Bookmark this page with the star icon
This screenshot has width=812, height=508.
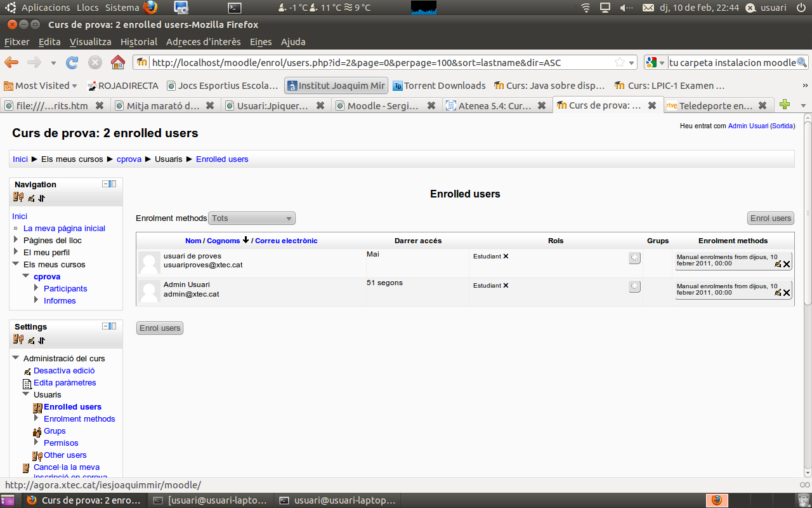coord(619,62)
